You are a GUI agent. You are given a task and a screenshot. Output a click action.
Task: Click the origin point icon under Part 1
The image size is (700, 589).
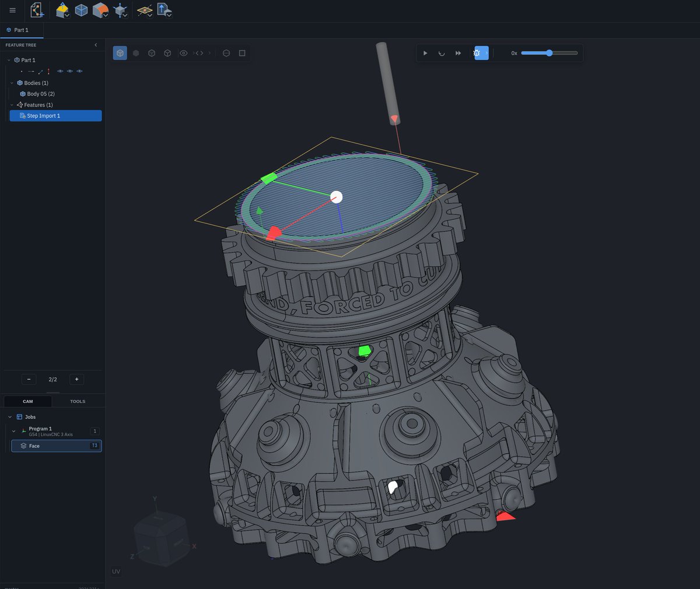(x=22, y=71)
